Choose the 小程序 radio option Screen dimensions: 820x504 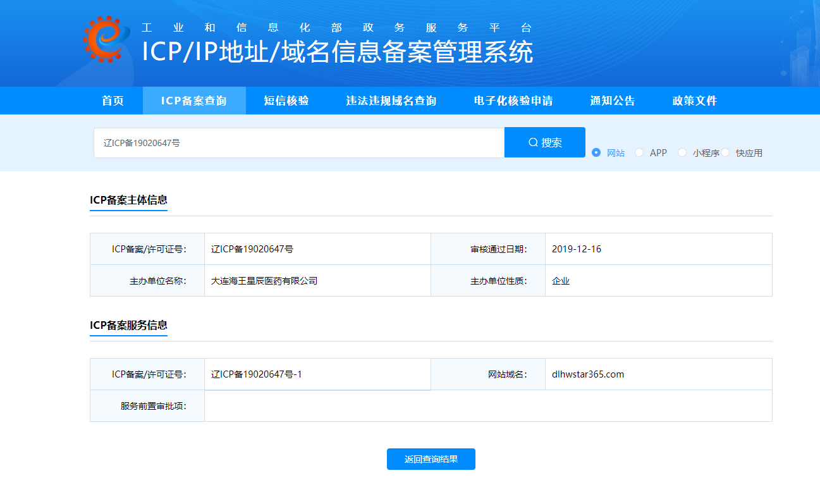point(682,153)
